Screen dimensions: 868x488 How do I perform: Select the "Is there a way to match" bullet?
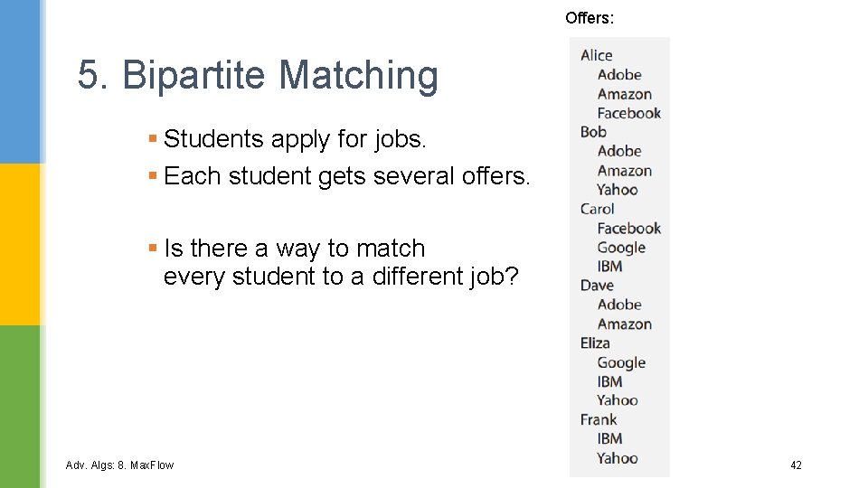[294, 249]
